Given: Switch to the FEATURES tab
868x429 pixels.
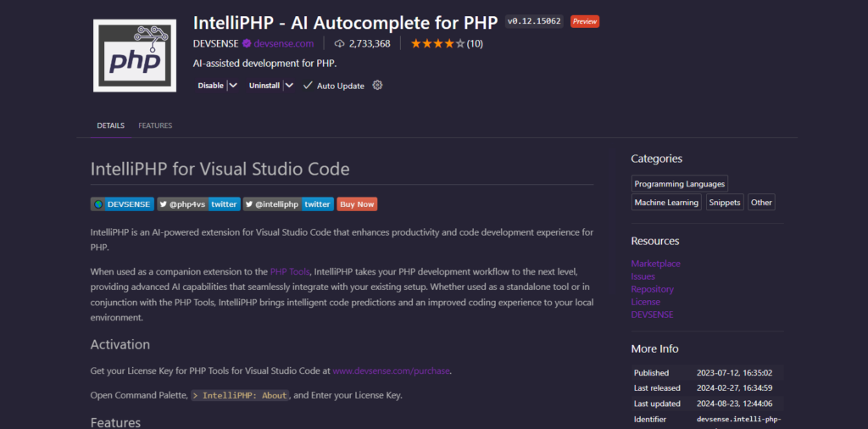Looking at the screenshot, I should (155, 125).
